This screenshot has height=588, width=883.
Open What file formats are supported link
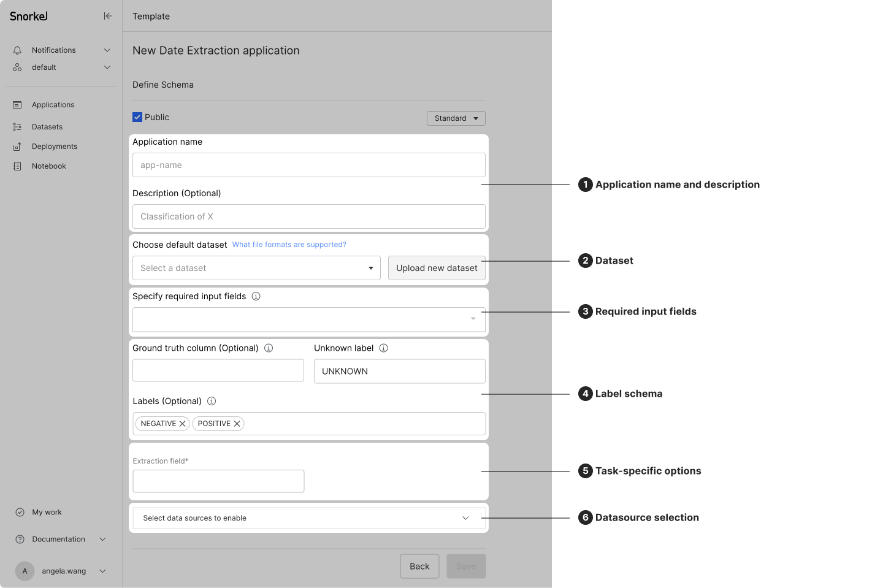[x=289, y=245]
